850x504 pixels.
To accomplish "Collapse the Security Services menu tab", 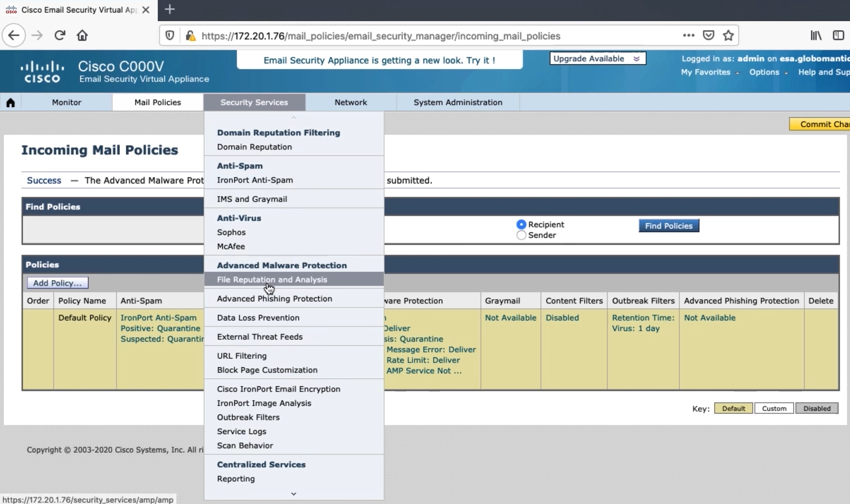I will pos(254,102).
